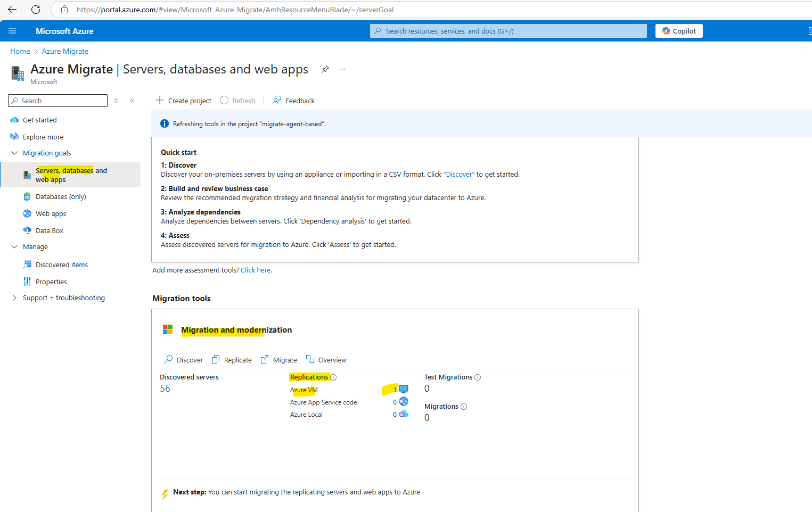812x512 pixels.
Task: Collapse the Manage section
Action: [14, 246]
